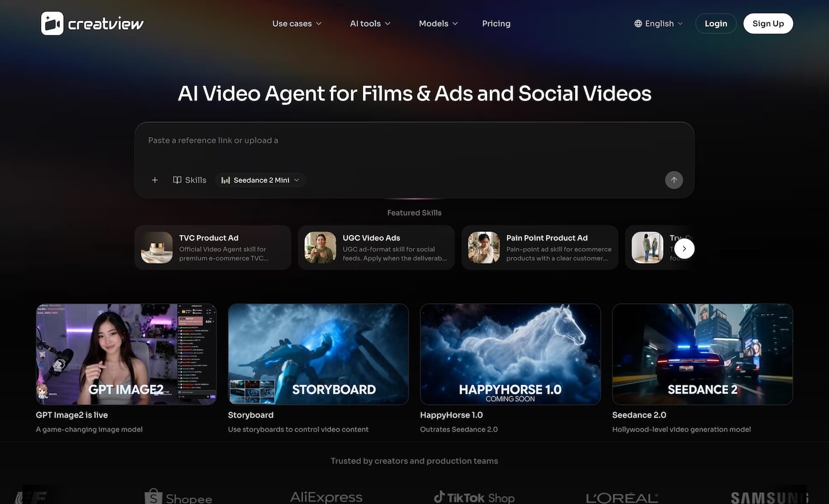Click the L'Oréal brand logo
Image resolution: width=829 pixels, height=504 pixels.
[622, 497]
